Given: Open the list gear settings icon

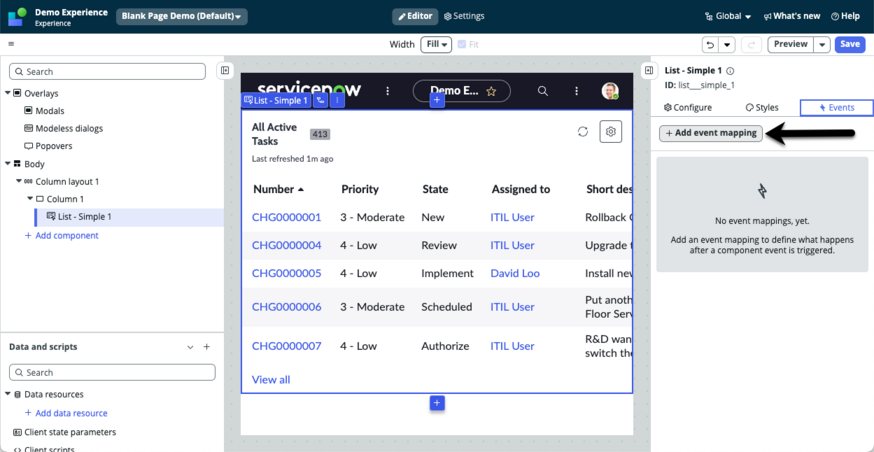Looking at the screenshot, I should pos(610,132).
